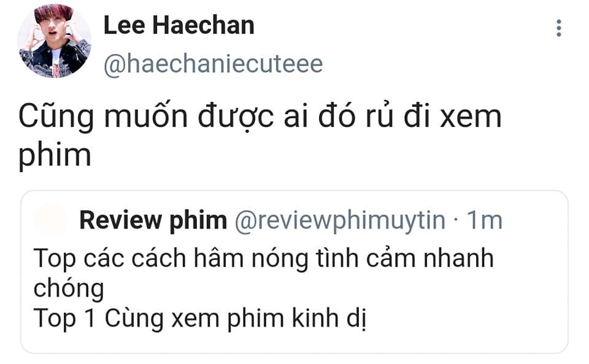Select the Review phim account name
This screenshot has width=589, height=364.
(153, 221)
